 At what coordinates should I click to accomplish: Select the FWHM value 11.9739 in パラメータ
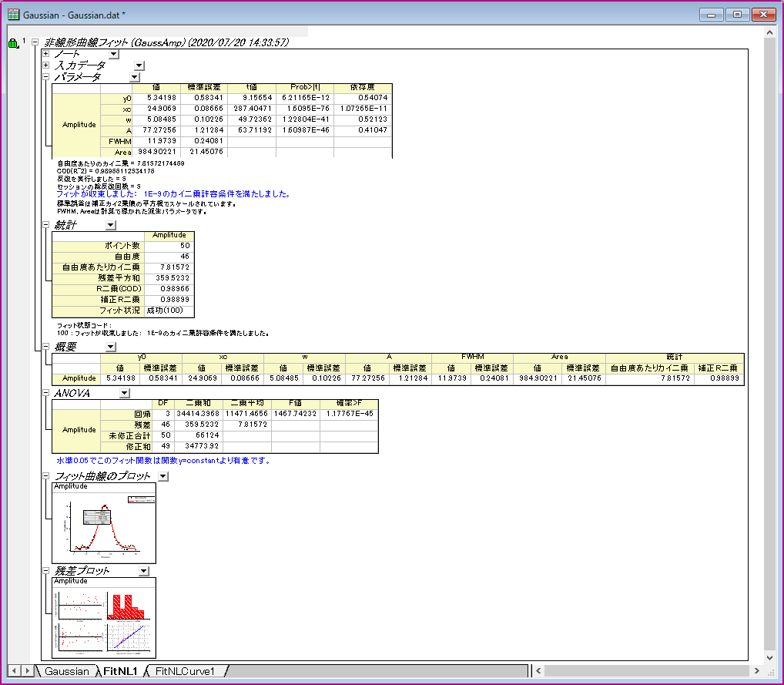pos(156,141)
